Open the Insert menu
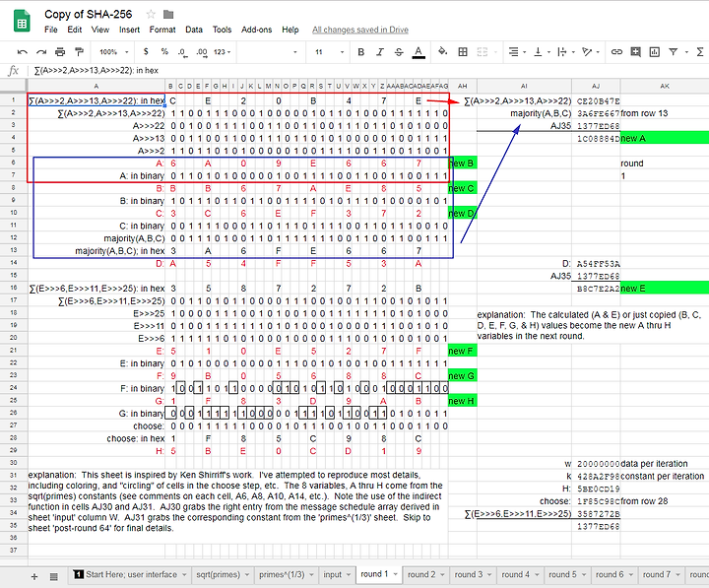The height and width of the screenshot is (588, 709). 129,30
